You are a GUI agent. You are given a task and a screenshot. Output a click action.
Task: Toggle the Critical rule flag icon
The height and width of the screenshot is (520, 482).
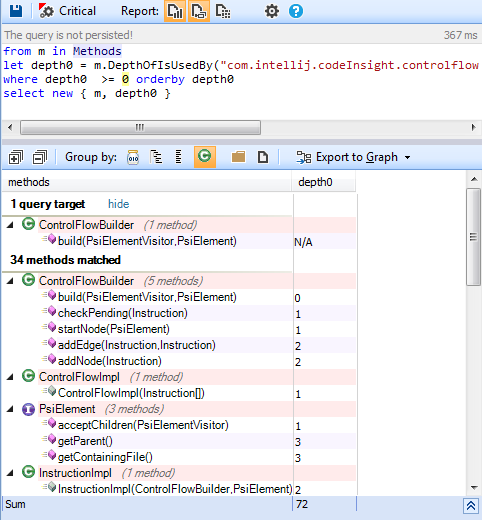[46, 11]
